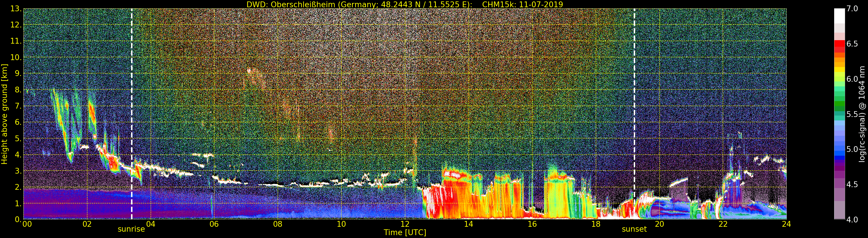Click the height axis tick '5.'
Viewport: 868px width, 238px height.
(18, 138)
